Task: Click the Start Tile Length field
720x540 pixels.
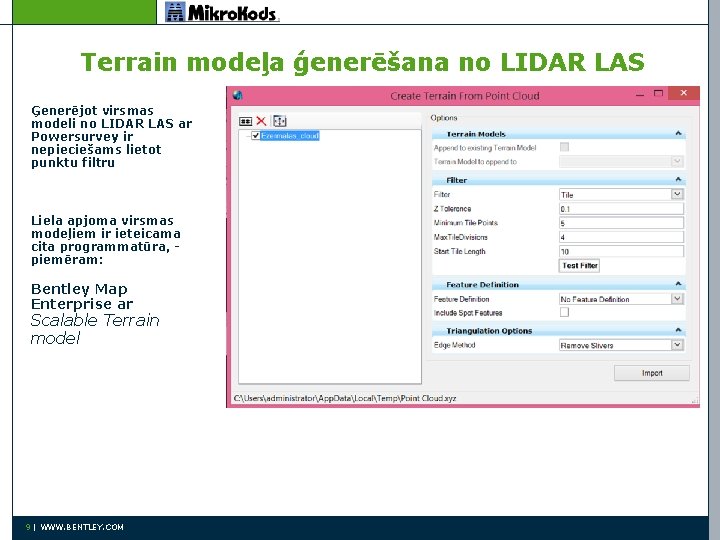Action: pyautogui.click(x=621, y=252)
